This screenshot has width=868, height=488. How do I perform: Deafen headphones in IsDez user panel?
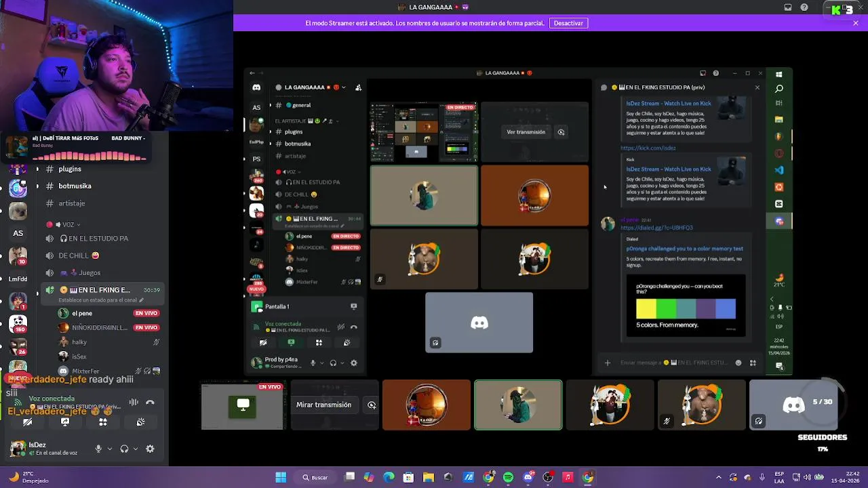pos(124,449)
